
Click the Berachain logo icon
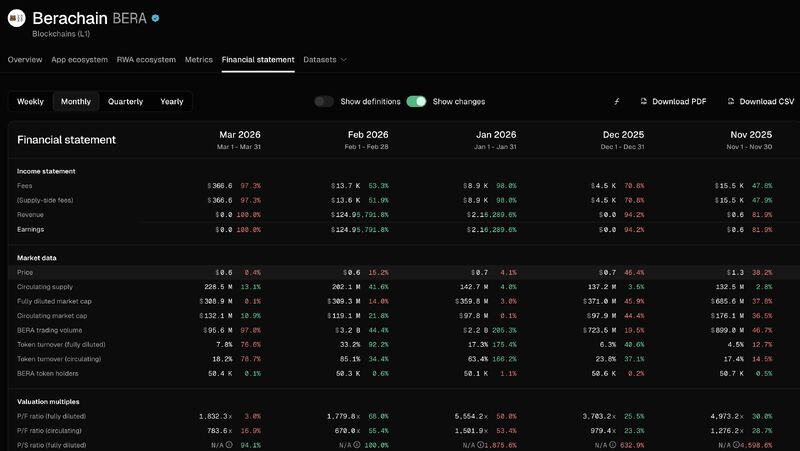tap(16, 18)
